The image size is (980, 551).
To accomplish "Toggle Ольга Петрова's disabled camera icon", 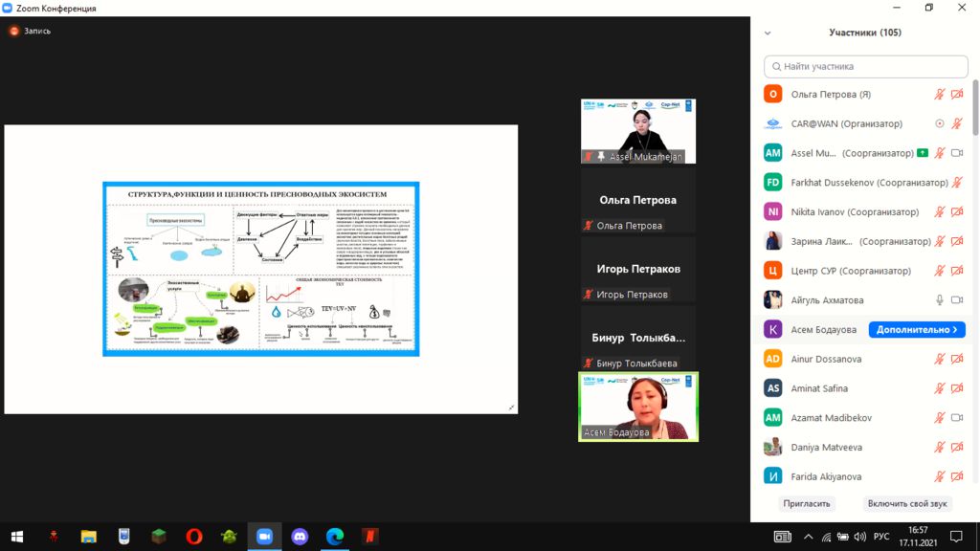I will pos(957,95).
